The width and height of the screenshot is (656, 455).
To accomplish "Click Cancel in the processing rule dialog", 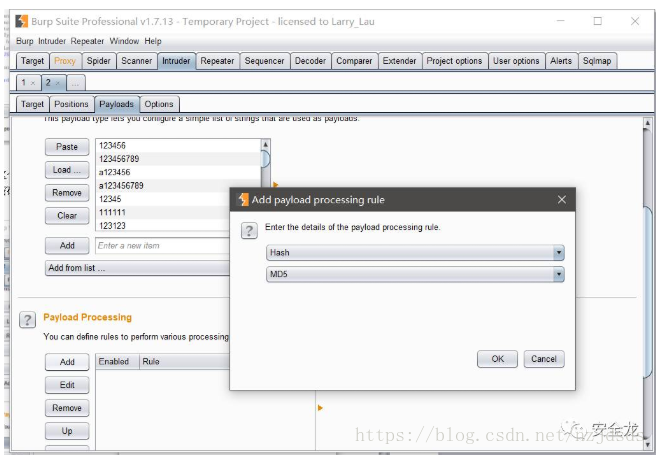I will 544,359.
